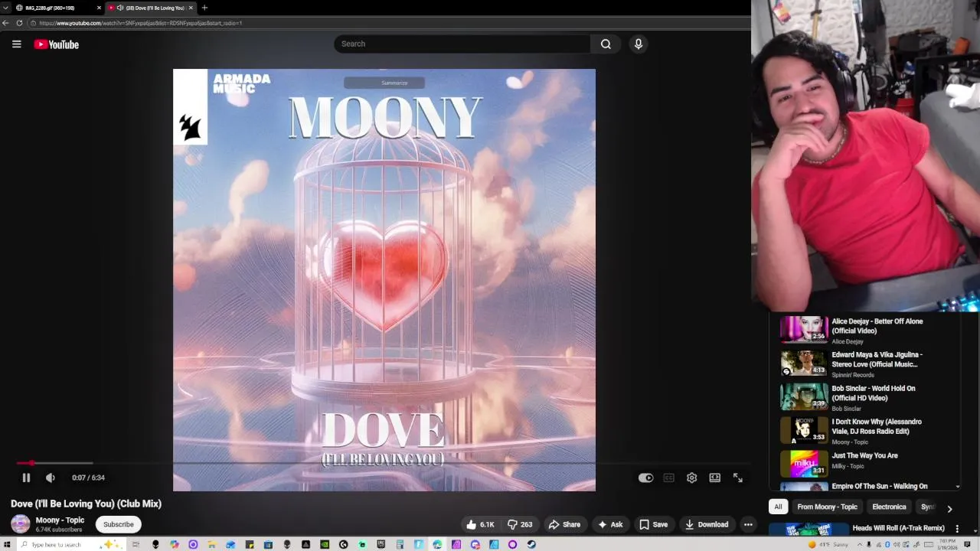
Task: Open File Explorer from the taskbar
Action: (x=211, y=545)
